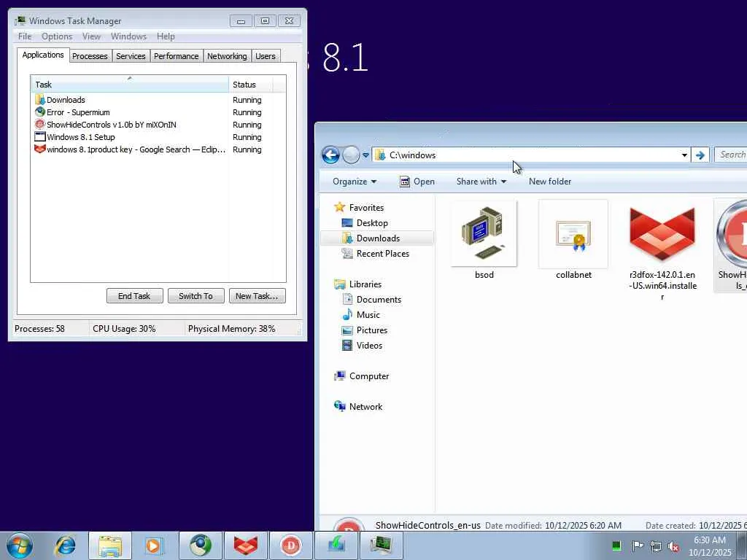Click the Explorer Back arrow button
The width and height of the screenshot is (747, 560).
(330, 155)
